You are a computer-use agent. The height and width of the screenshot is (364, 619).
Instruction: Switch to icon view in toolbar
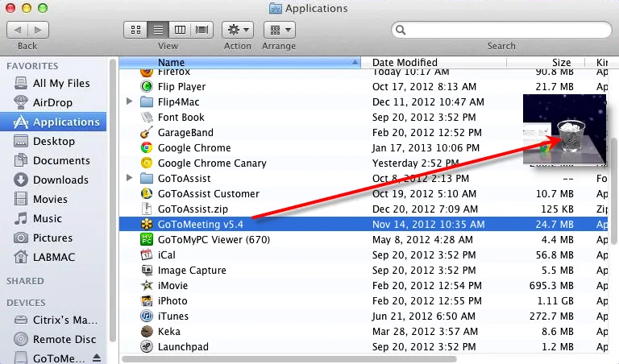[135, 29]
